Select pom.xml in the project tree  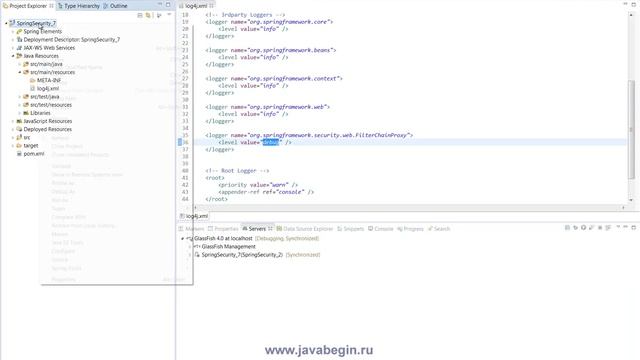[34, 154]
